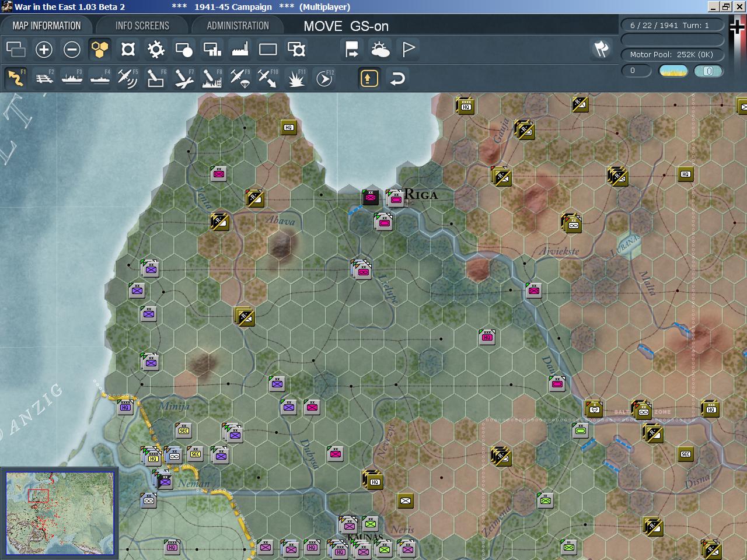
Task: Select the F5 air recon mode
Action: coord(128,78)
